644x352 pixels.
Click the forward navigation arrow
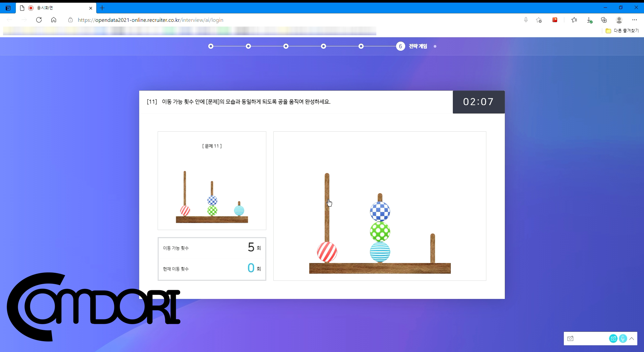point(24,20)
